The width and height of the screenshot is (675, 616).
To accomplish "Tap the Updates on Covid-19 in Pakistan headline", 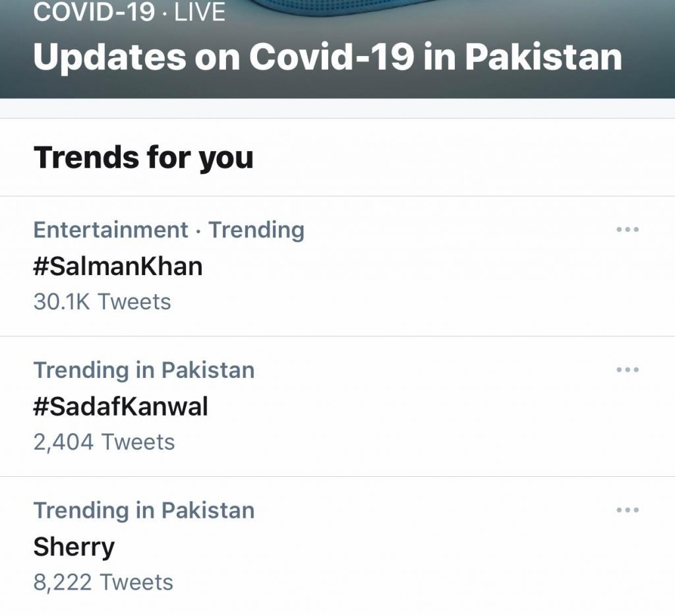I will point(328,57).
